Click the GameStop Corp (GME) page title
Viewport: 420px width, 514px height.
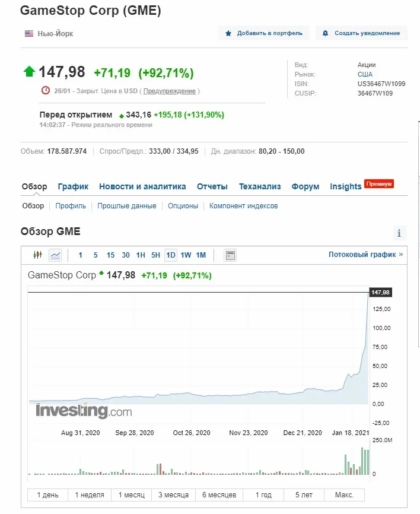point(91,11)
